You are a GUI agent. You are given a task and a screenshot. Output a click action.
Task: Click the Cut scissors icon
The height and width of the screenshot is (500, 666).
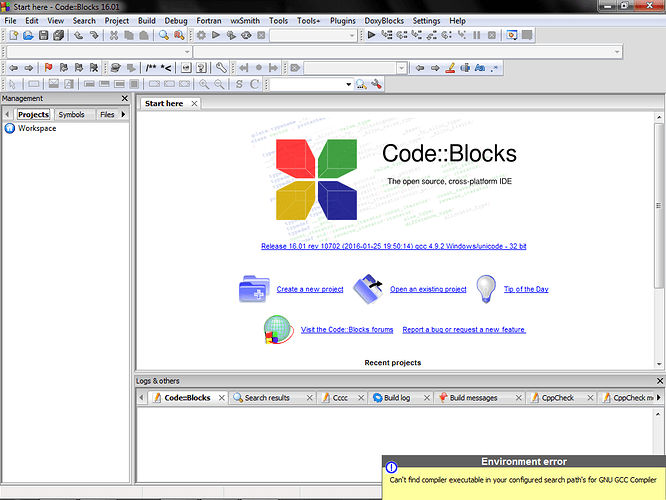(114, 35)
